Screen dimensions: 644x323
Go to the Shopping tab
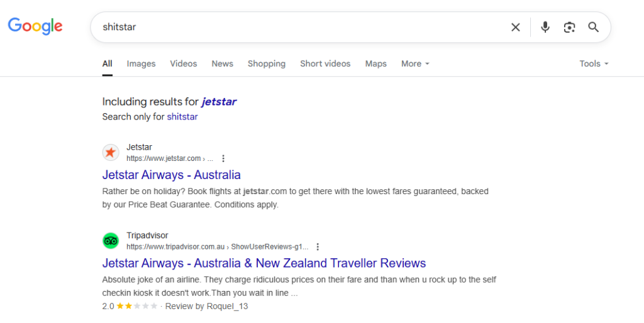[x=266, y=63]
